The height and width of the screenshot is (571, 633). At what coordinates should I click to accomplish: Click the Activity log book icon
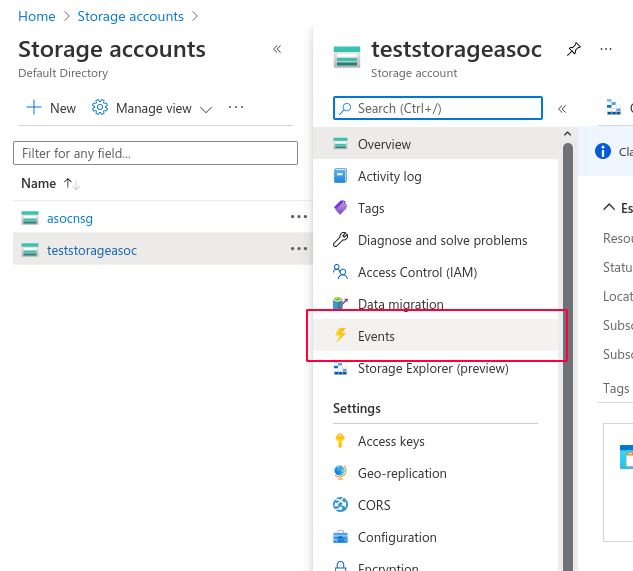[340, 176]
